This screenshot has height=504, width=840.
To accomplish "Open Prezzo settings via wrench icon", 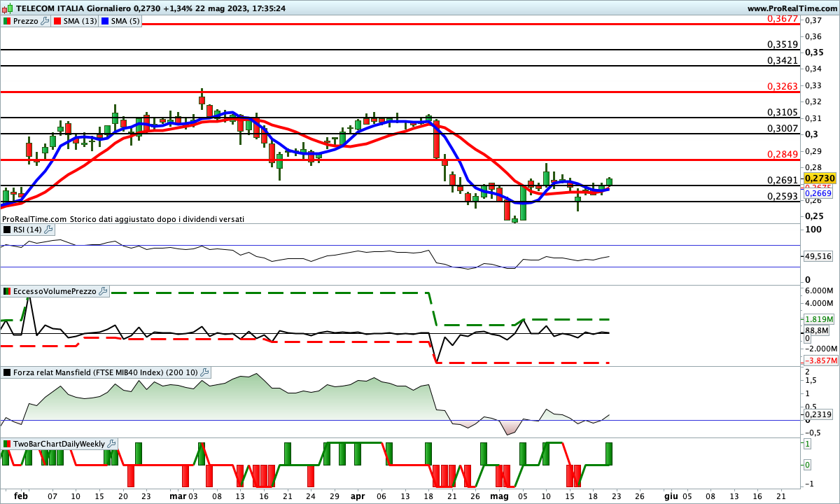I will coord(45,21).
